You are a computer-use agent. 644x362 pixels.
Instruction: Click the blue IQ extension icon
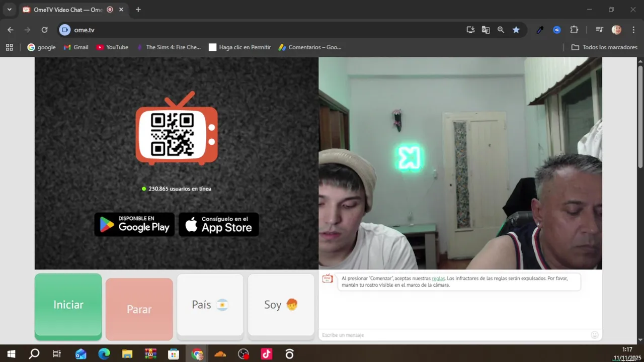point(557,30)
